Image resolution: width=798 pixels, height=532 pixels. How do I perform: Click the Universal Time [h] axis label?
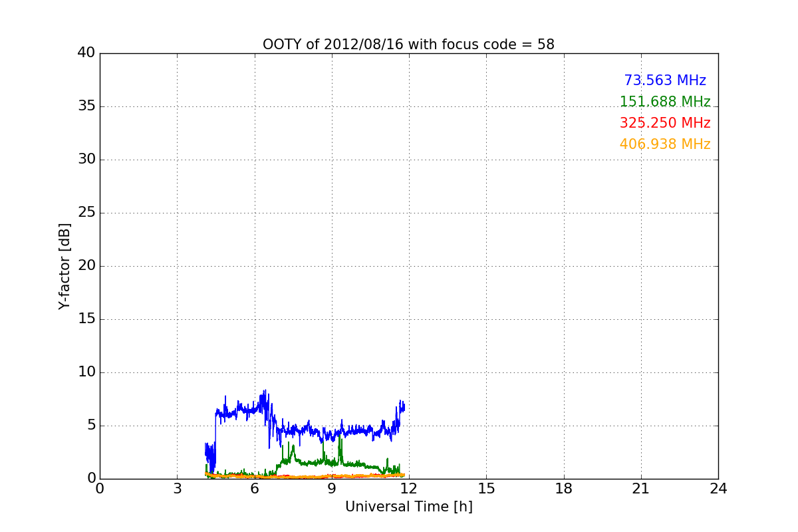[x=408, y=507]
